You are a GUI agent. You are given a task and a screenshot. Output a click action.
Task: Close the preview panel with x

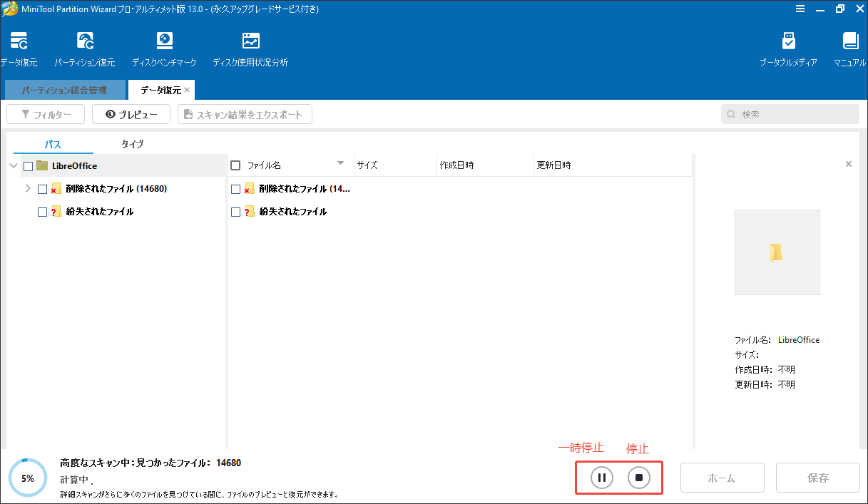[x=848, y=164]
